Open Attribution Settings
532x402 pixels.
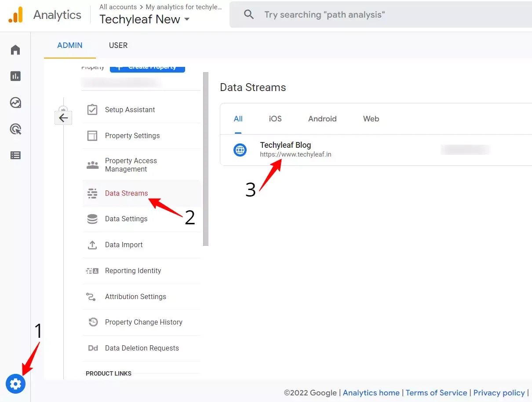[x=141, y=296]
